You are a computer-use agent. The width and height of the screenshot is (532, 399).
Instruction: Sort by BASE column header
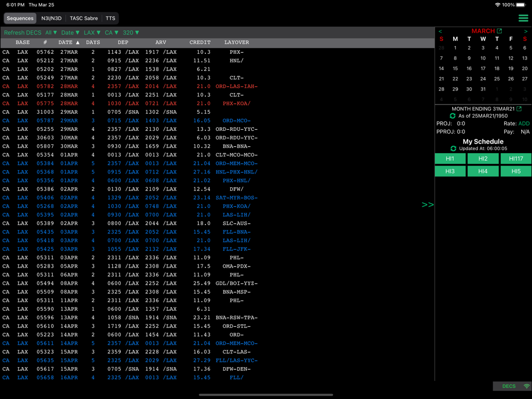coord(22,43)
